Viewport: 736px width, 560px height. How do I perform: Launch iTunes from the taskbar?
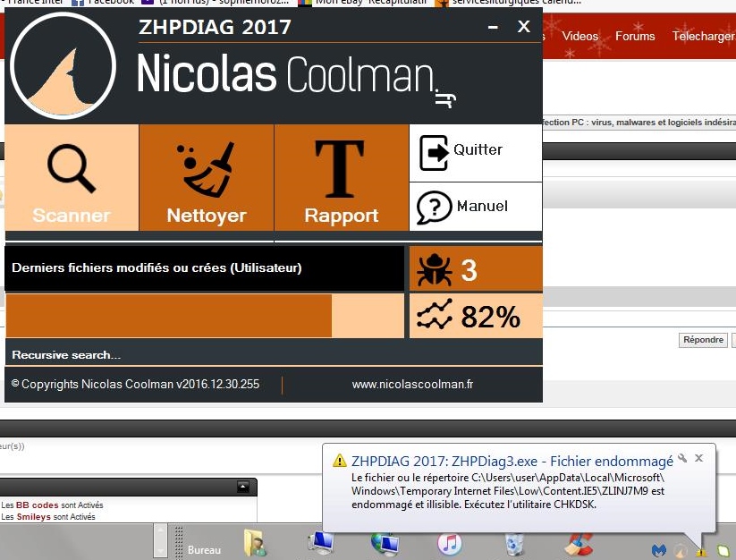450,544
